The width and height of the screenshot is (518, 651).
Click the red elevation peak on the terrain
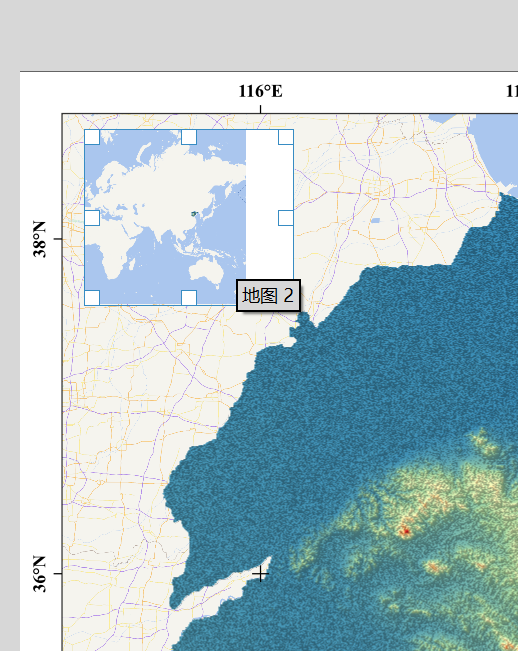coord(406,531)
